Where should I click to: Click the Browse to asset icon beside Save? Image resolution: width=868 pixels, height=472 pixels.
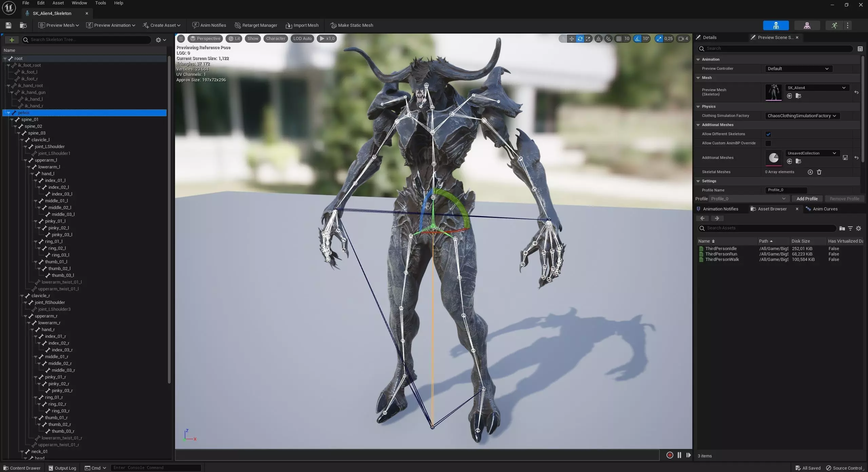(x=23, y=25)
